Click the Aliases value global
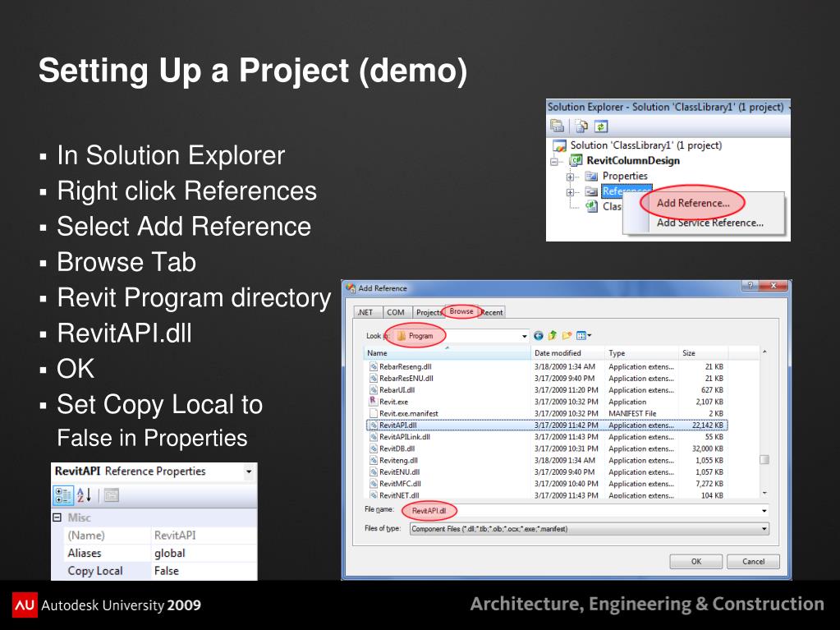Viewport: 840px width, 630px height. click(x=170, y=554)
